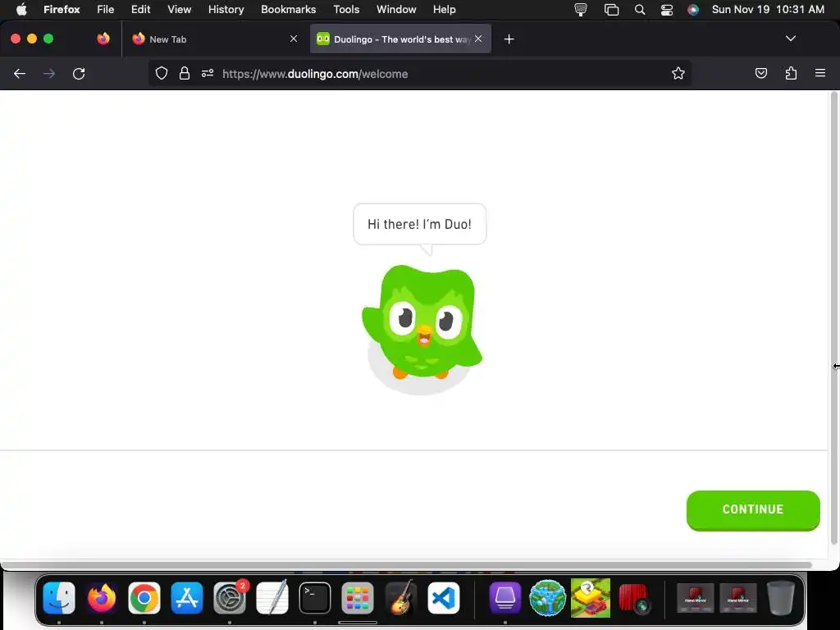Click the display icon in menu bar
Viewport: 840px width, 630px height.
point(581,10)
